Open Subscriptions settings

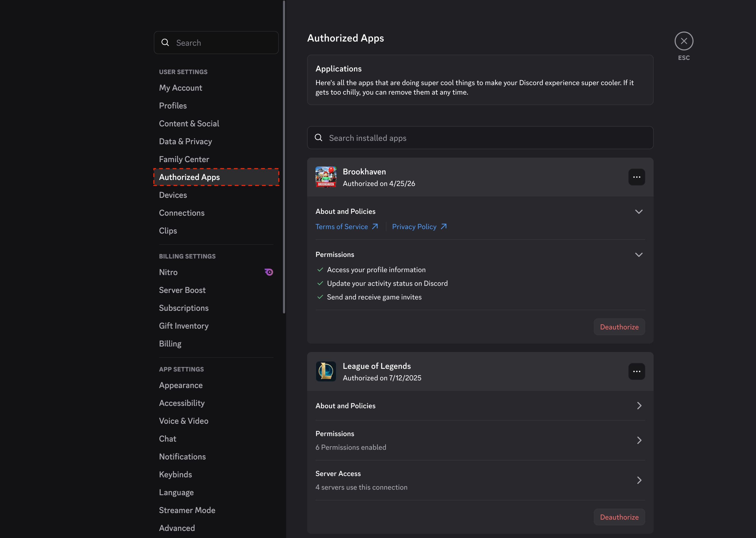(216, 308)
